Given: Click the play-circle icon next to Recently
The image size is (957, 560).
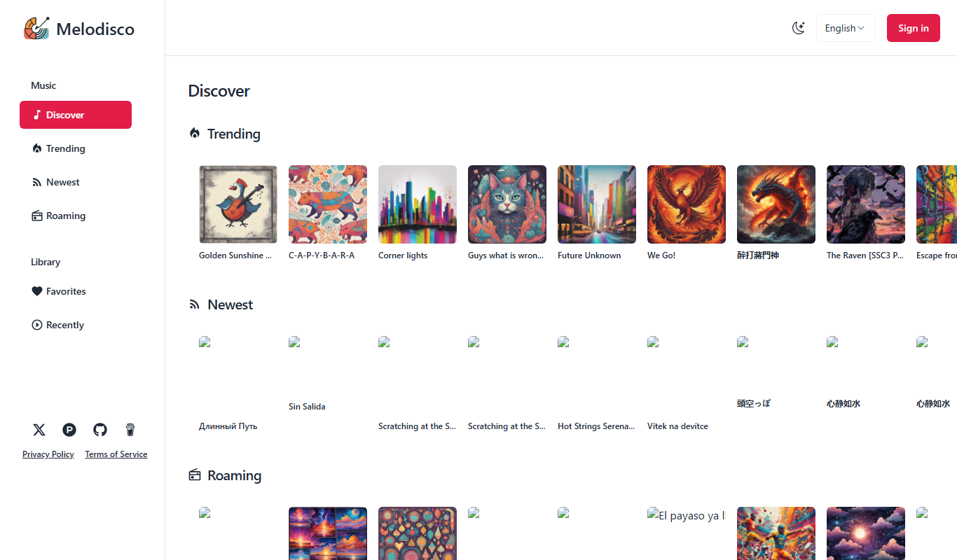Looking at the screenshot, I should [x=37, y=325].
